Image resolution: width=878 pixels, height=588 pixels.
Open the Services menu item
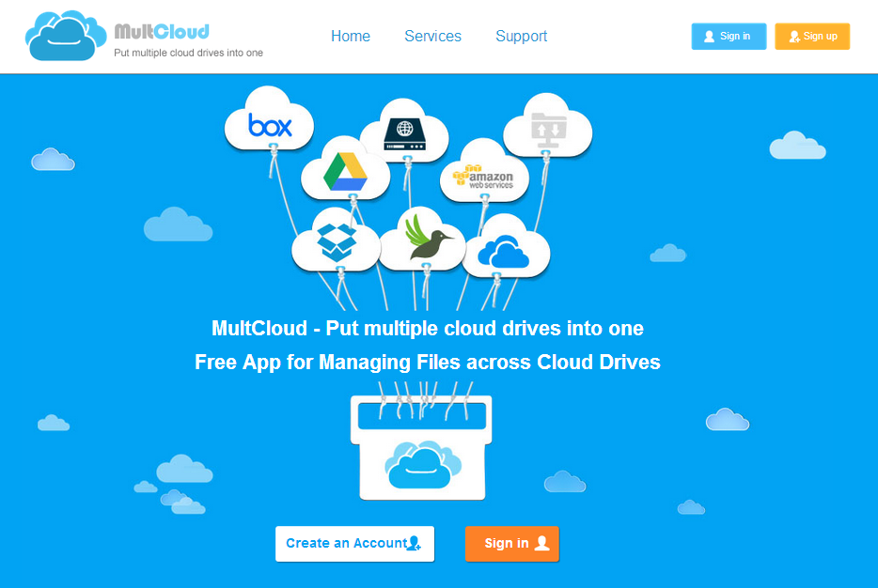click(x=432, y=37)
